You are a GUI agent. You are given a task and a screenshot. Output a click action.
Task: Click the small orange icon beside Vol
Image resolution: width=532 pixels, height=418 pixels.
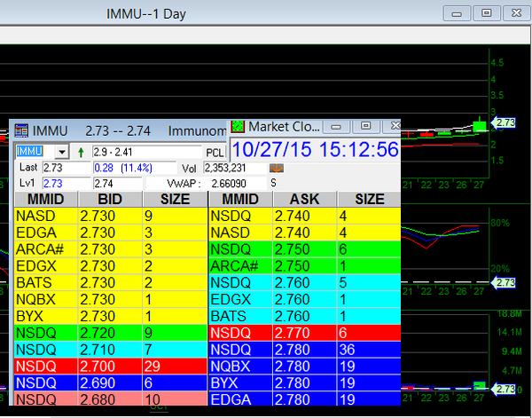[276, 168]
